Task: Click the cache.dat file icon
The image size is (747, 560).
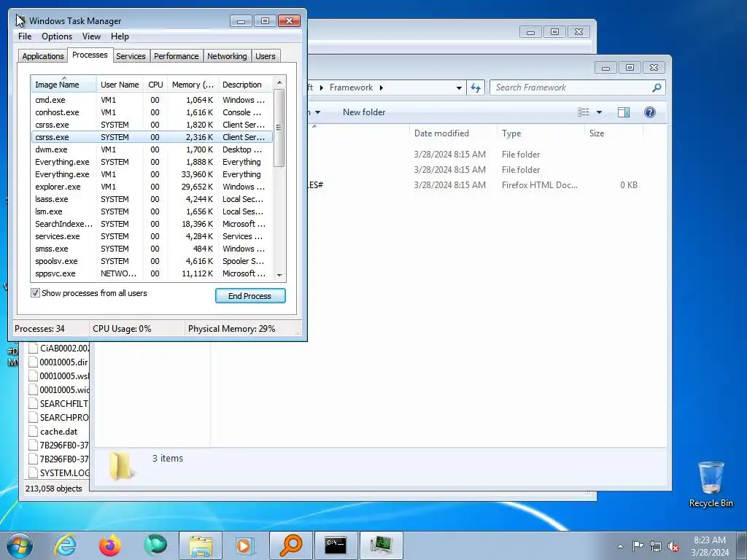Action: tap(33, 432)
